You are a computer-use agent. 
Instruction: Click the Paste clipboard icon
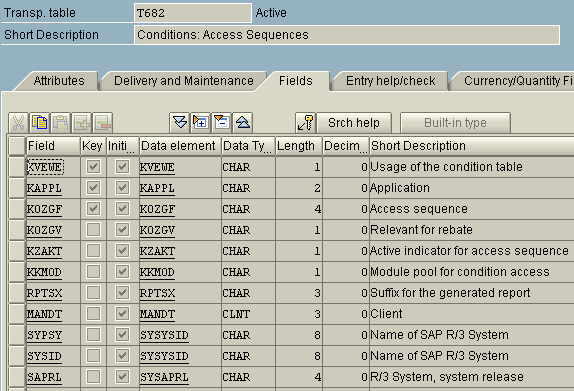(61, 123)
